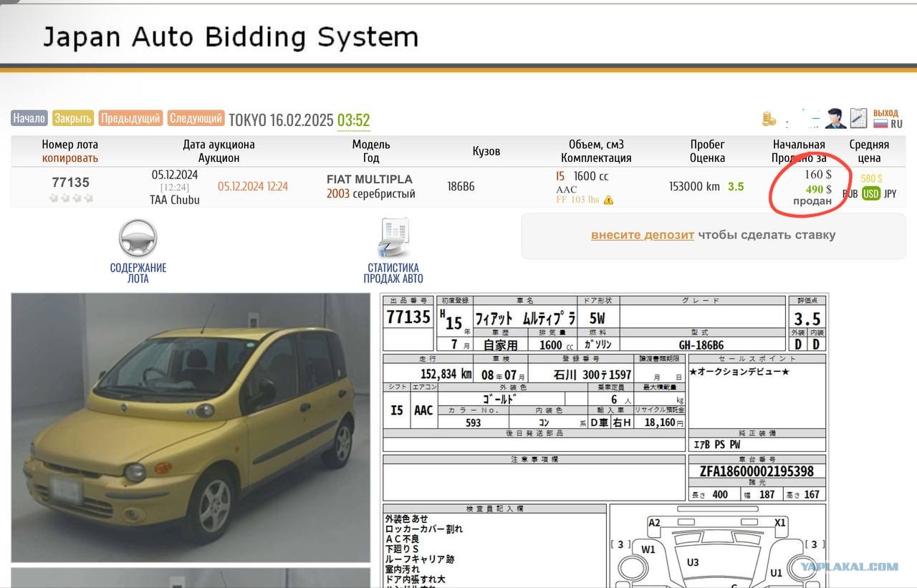The image size is (917, 588).
Task: Click the Начало button
Action: point(29,118)
